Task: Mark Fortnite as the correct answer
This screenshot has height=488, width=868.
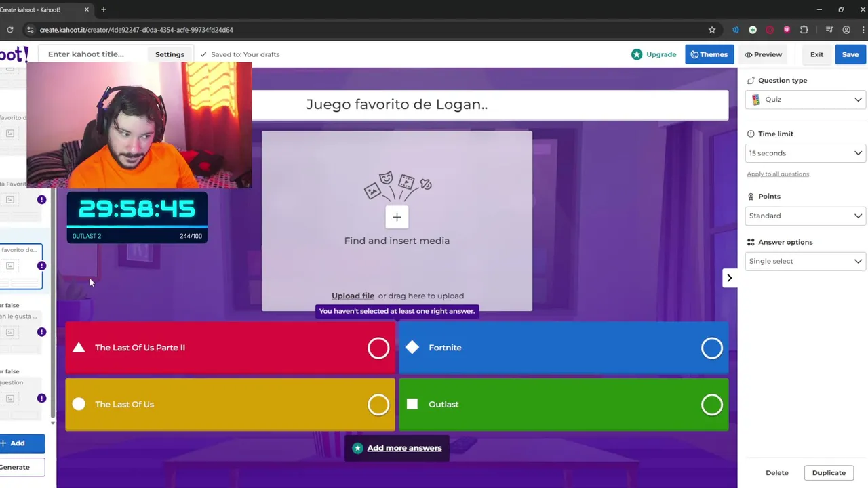Action: (712, 348)
